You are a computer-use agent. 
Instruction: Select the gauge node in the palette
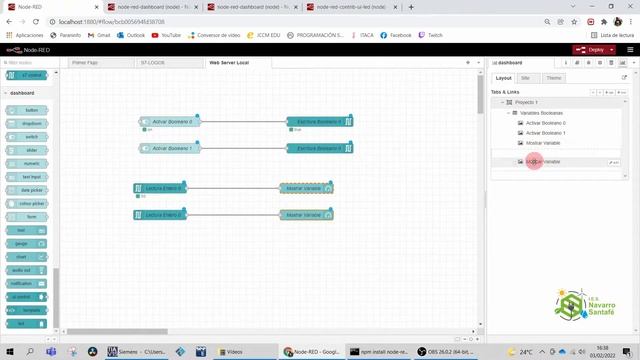click(x=27, y=244)
